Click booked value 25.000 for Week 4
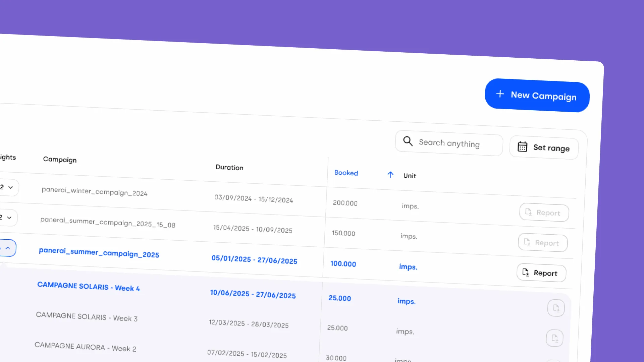644x362 pixels. tap(340, 298)
